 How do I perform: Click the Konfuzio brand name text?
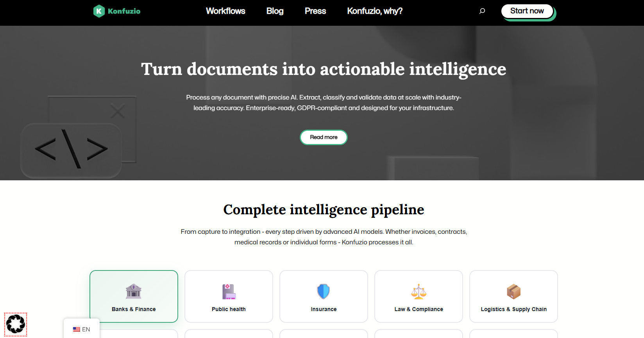[124, 11]
